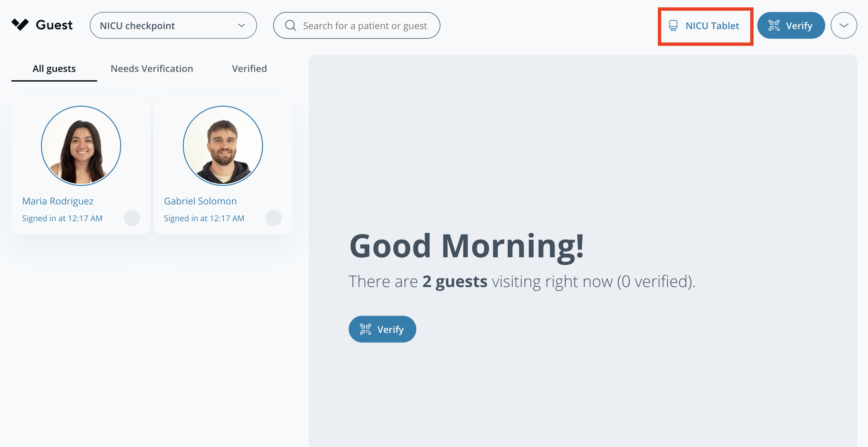Click the tablet icon beside NICU Tablet
The width and height of the screenshot is (868, 447).
(673, 26)
